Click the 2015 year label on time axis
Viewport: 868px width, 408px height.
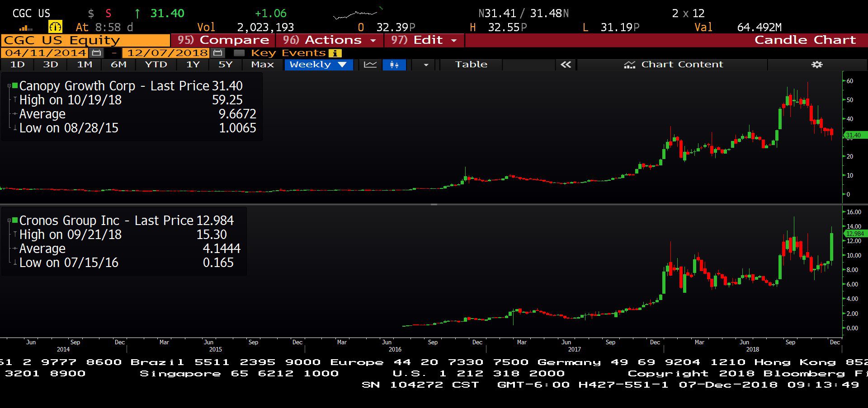215,349
